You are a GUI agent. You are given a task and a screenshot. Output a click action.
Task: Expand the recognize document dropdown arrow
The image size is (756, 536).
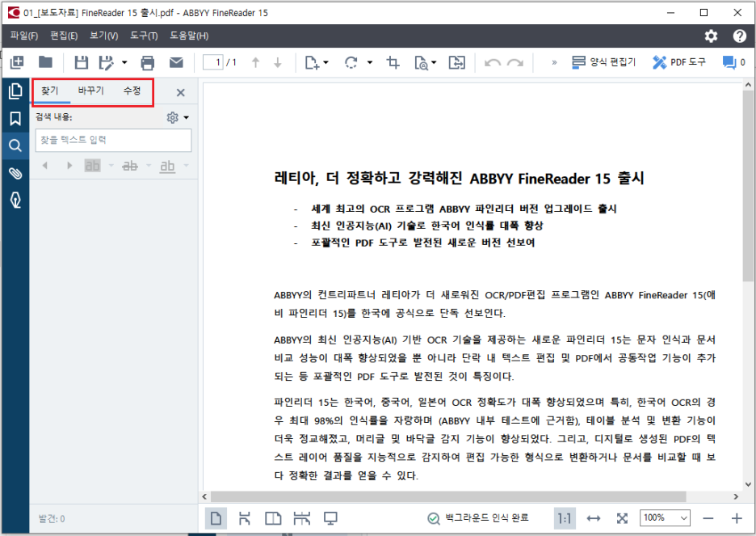pyautogui.click(x=434, y=62)
